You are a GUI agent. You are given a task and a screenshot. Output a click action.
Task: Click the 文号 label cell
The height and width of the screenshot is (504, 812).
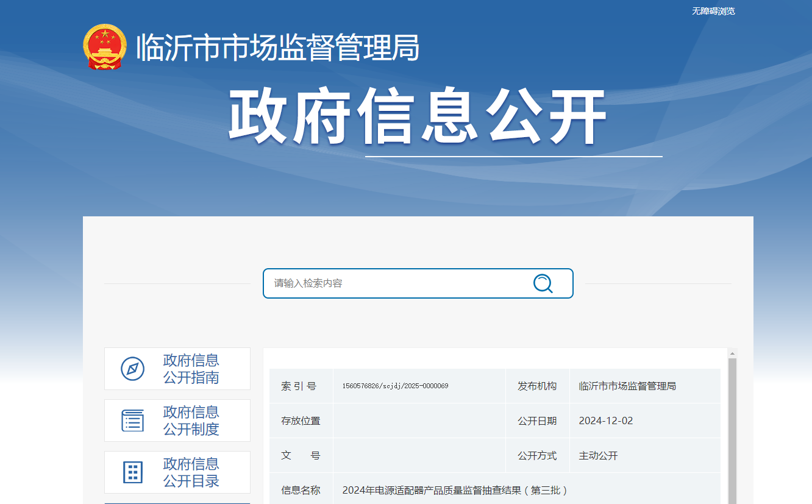(301, 455)
